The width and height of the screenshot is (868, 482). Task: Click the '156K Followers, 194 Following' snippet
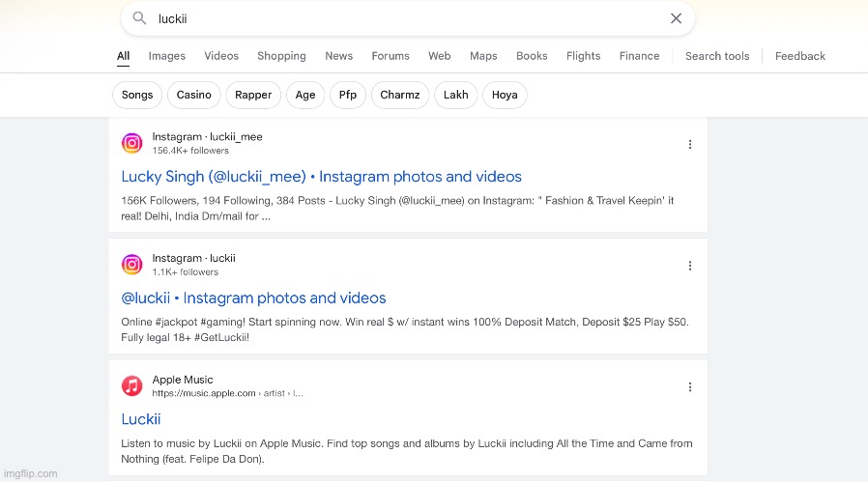pyautogui.click(x=397, y=208)
